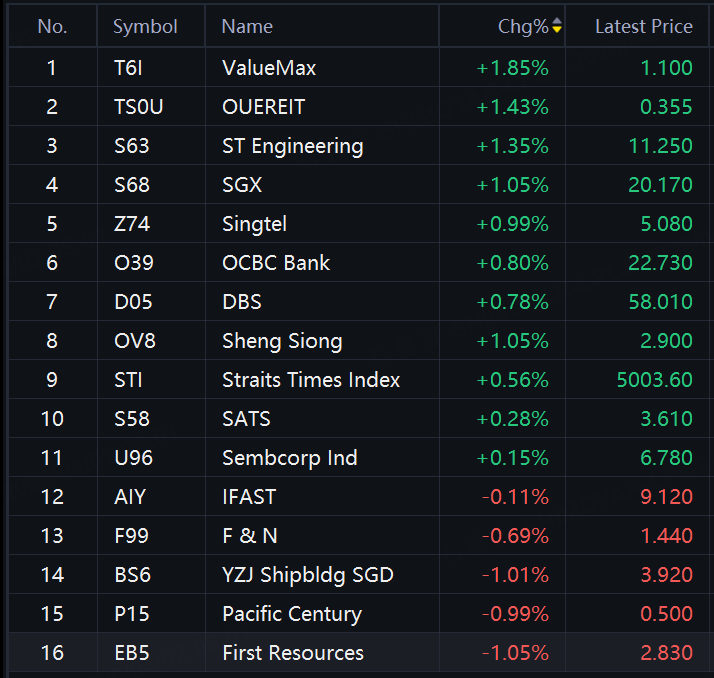Open the ValueMax stock row
714x678 pixels.
click(x=269, y=68)
